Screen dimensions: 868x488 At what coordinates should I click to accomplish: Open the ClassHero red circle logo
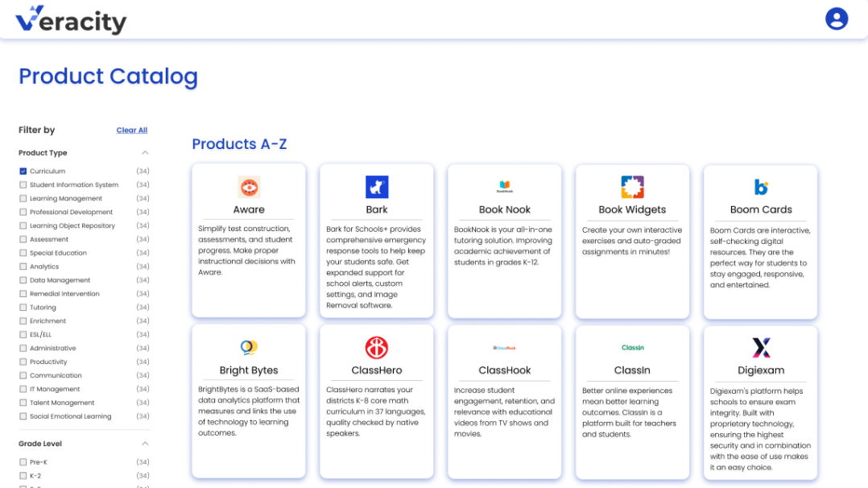click(377, 348)
